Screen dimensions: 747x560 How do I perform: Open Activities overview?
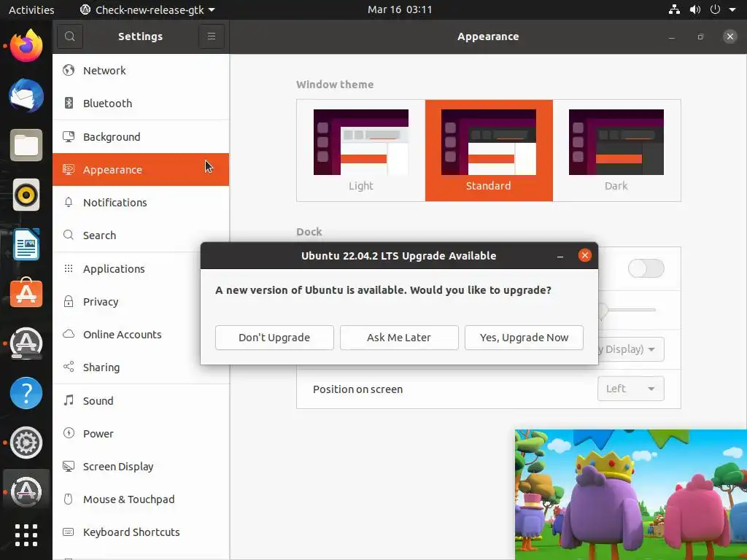tap(31, 9)
